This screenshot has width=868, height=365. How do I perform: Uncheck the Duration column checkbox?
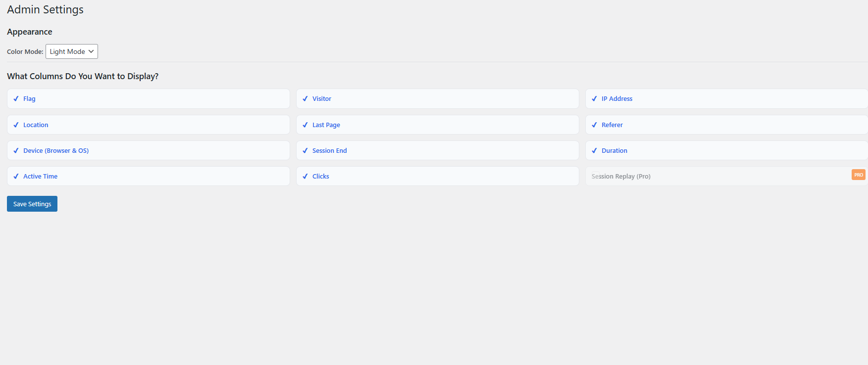tap(594, 151)
